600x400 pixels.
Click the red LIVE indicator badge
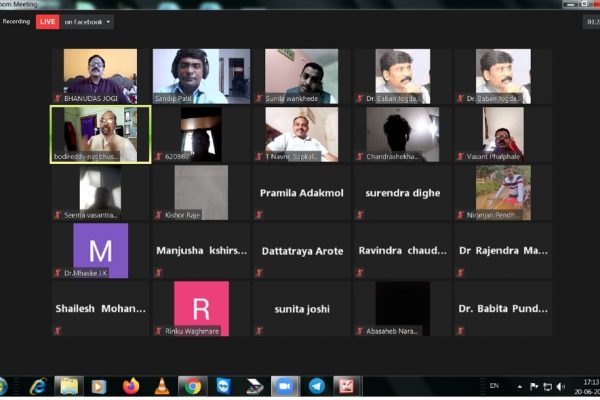(x=47, y=21)
